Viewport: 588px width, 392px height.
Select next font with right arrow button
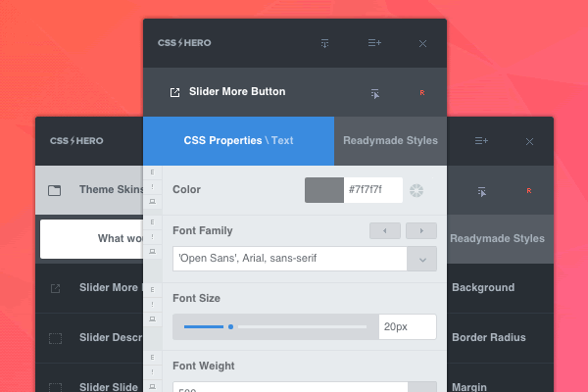coord(421,230)
